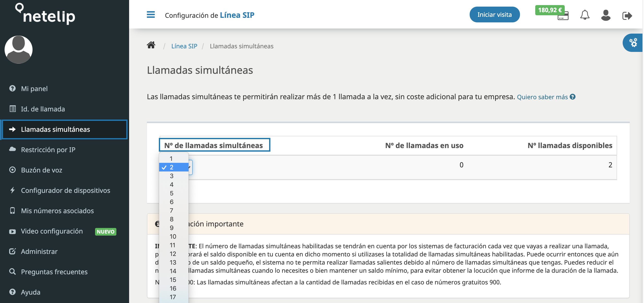The height and width of the screenshot is (303, 644).
Task: Click Llamadas simultáneas breadcrumb text
Action: [241, 46]
